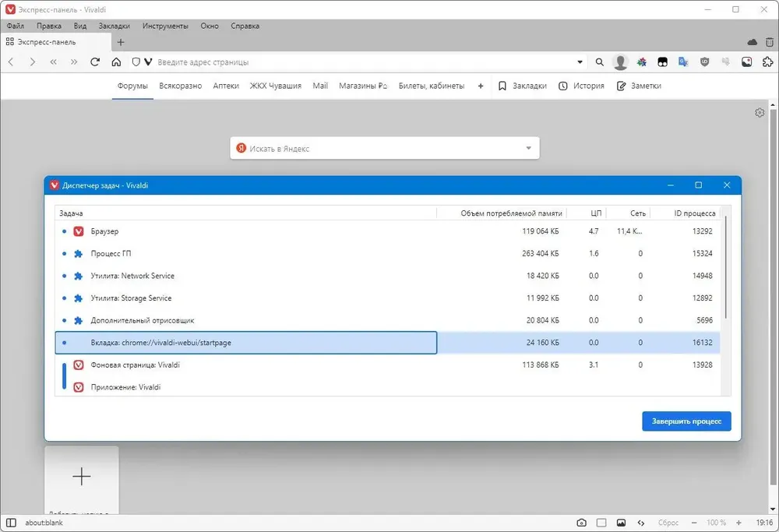Screen dimensions: 779x532
Task: Open synced tabs cloud icon
Action: click(x=753, y=42)
